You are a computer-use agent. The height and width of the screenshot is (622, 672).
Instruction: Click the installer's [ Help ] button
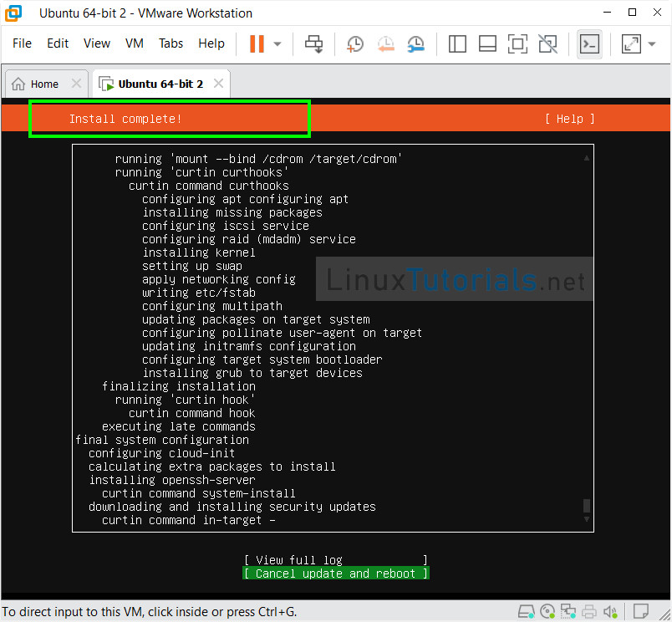[569, 119]
